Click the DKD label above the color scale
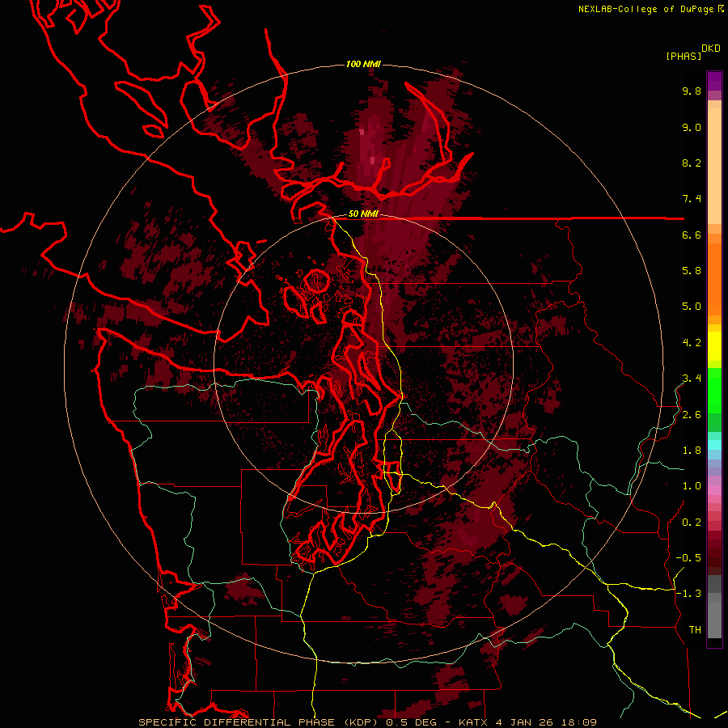 [711, 49]
